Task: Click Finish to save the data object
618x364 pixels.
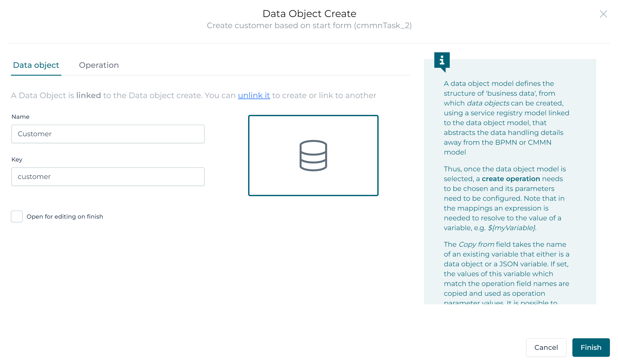Action: (591, 347)
